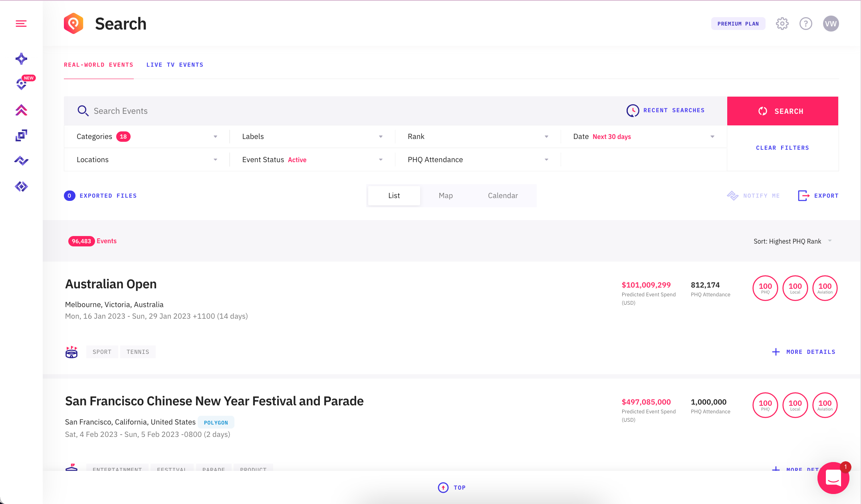Click the help question mark icon

pos(805,24)
